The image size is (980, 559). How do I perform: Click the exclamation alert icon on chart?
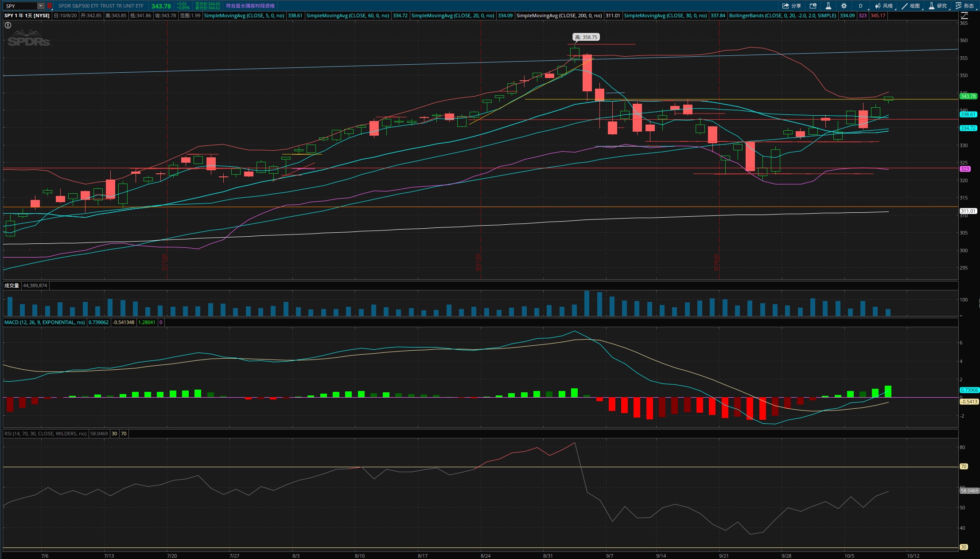[8, 25]
